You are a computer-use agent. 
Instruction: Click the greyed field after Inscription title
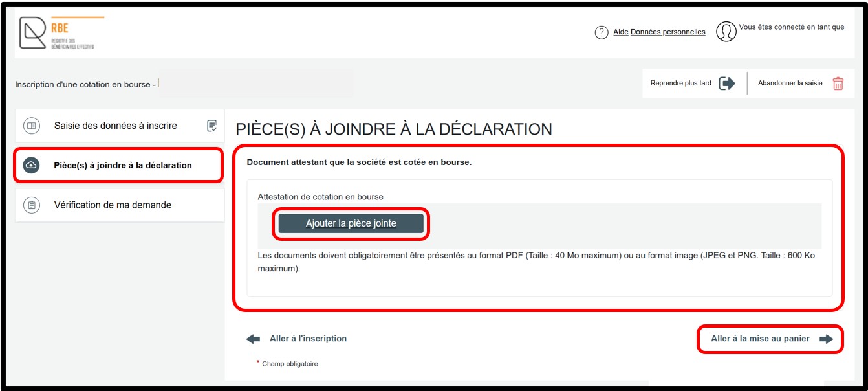pos(255,84)
